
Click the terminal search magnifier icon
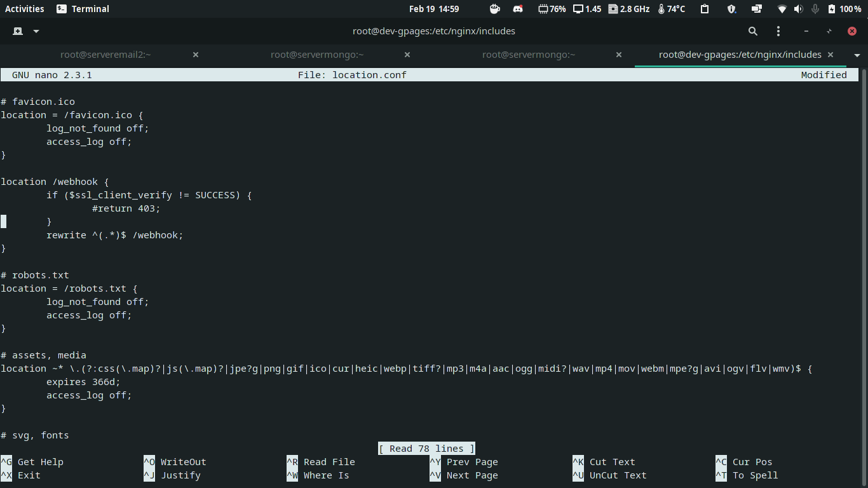753,31
